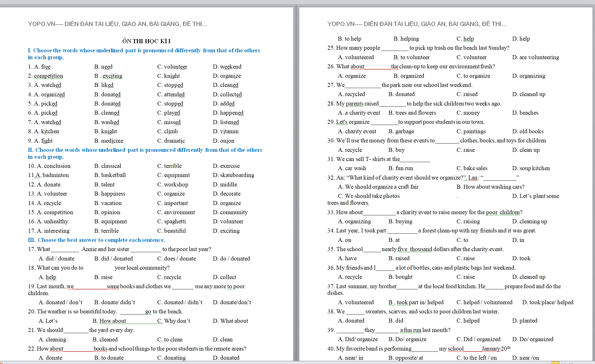Click 'C. donated / didn't' answer

tap(180, 302)
